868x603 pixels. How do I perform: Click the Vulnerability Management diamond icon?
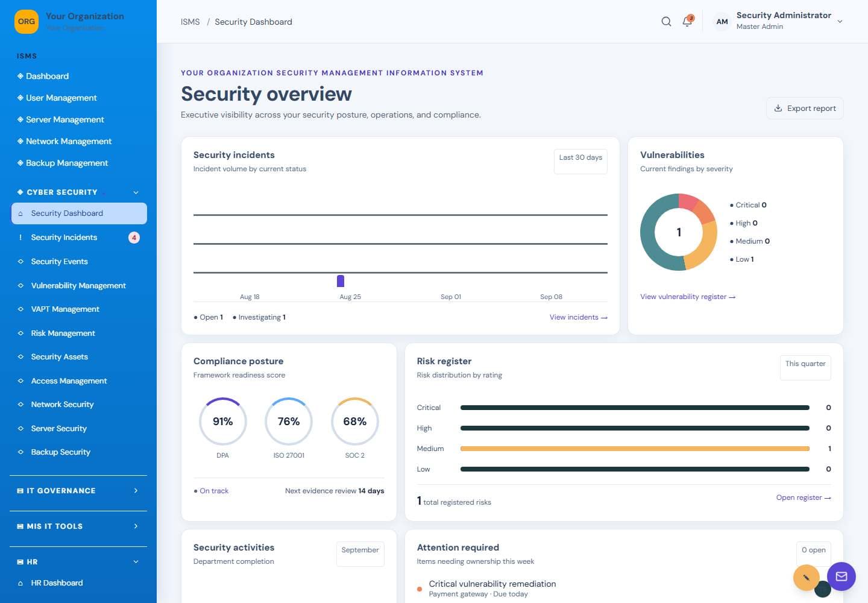(x=20, y=285)
